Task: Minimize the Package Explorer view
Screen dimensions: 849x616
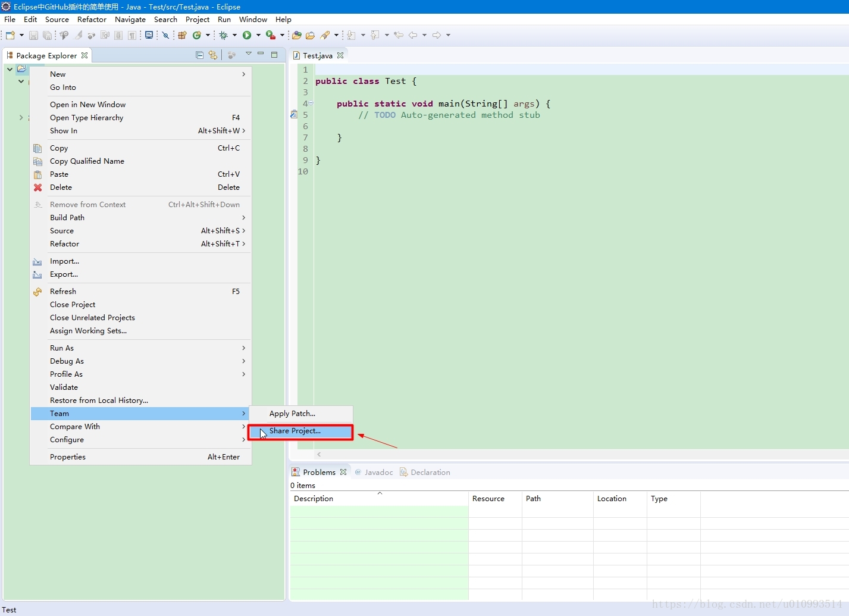Action: coord(261,54)
